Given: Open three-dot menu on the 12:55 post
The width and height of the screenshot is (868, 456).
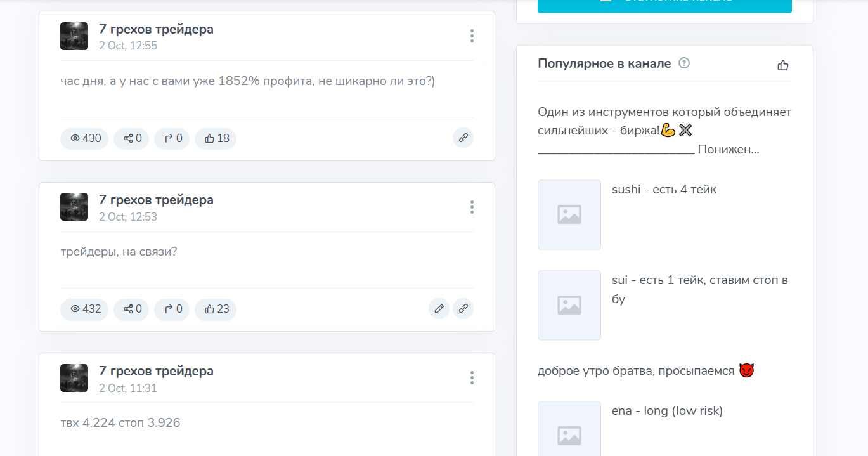Looking at the screenshot, I should click(x=472, y=36).
